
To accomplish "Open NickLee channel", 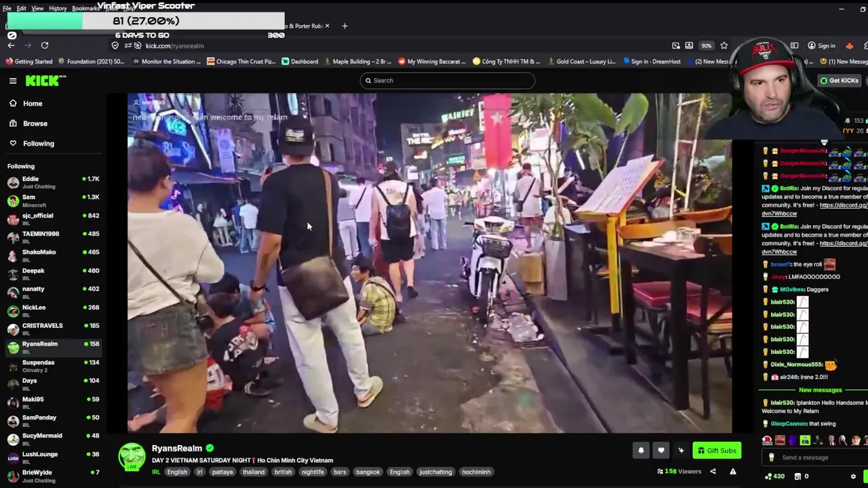I will click(x=53, y=310).
